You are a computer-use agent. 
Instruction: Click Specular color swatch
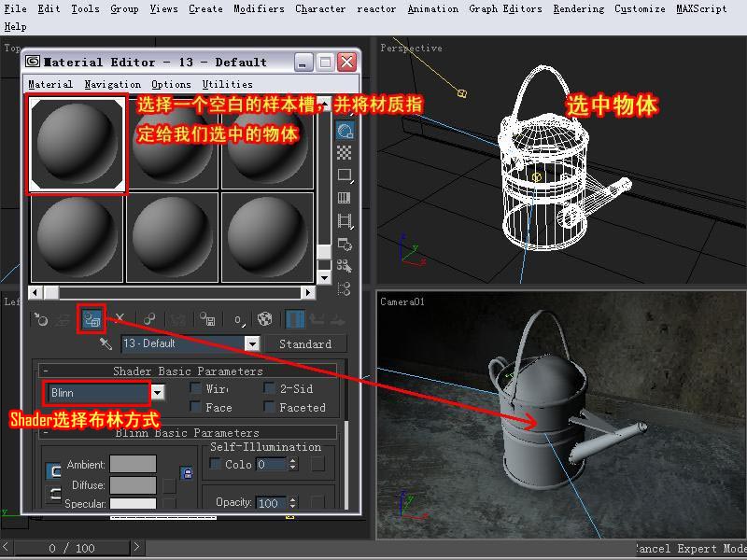coord(133,503)
